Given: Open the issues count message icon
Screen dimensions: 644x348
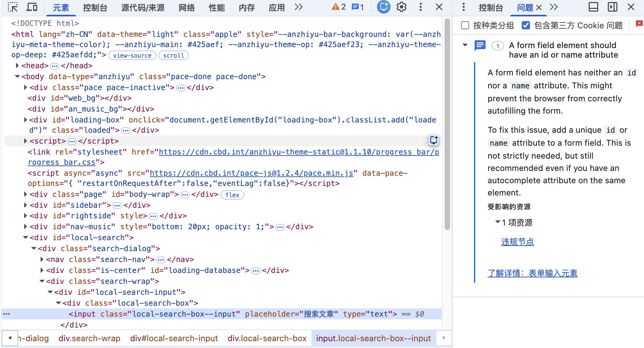Looking at the screenshot, I should (355, 7).
